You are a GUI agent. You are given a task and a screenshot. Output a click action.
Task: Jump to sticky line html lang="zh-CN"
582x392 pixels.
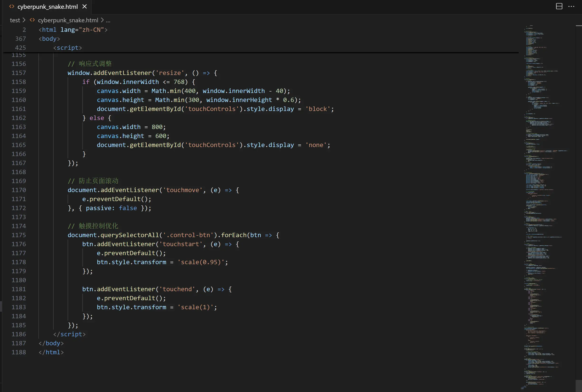coord(73,30)
